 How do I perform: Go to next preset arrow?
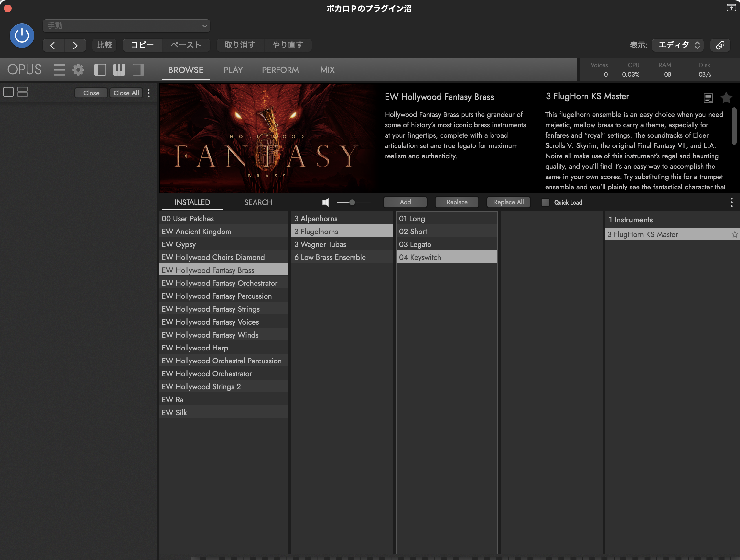coord(75,45)
